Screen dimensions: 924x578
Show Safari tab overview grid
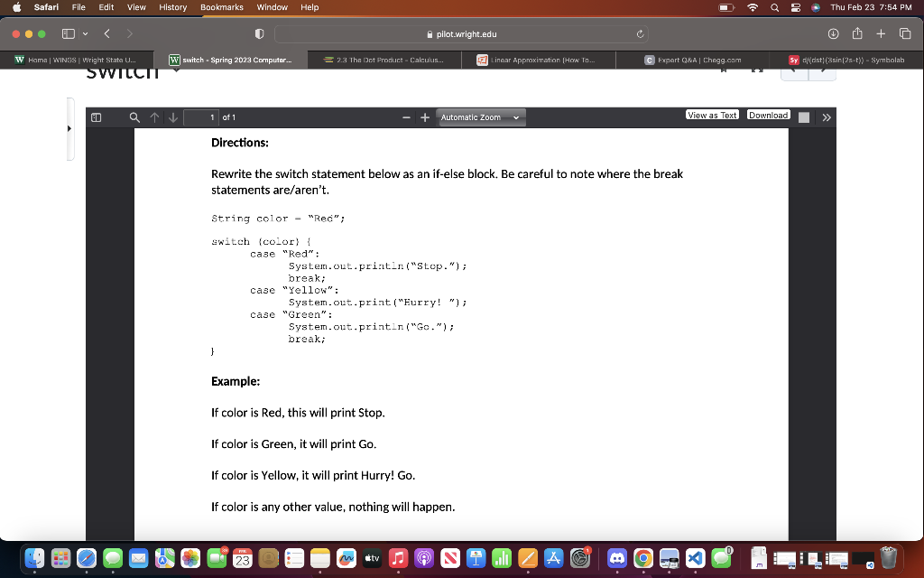click(x=903, y=33)
